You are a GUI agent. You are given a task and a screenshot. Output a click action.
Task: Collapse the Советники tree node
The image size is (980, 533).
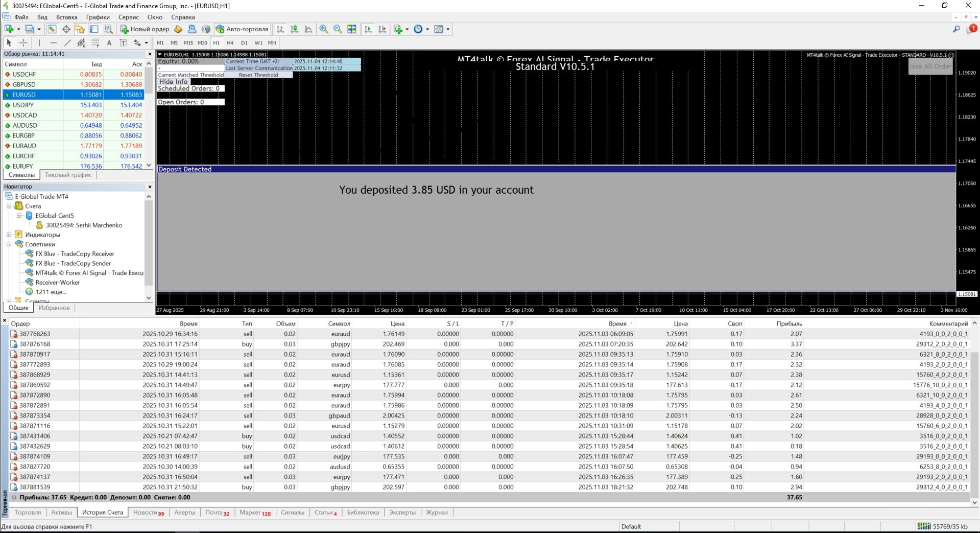pos(9,244)
